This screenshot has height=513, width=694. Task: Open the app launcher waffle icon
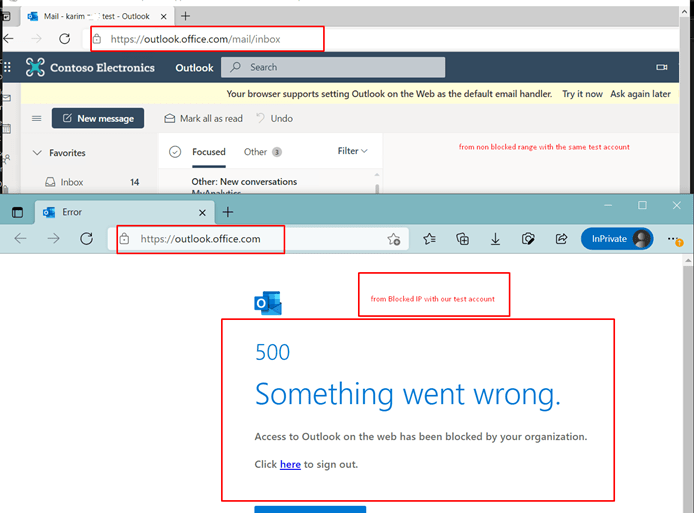coord(8,68)
